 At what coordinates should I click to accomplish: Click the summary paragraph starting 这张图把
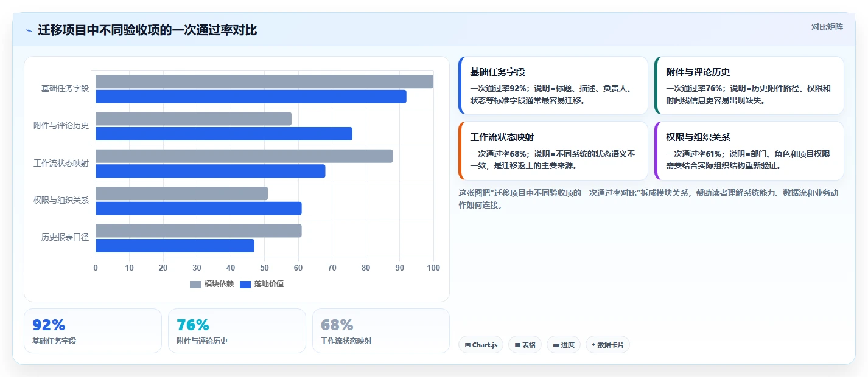[648, 199]
